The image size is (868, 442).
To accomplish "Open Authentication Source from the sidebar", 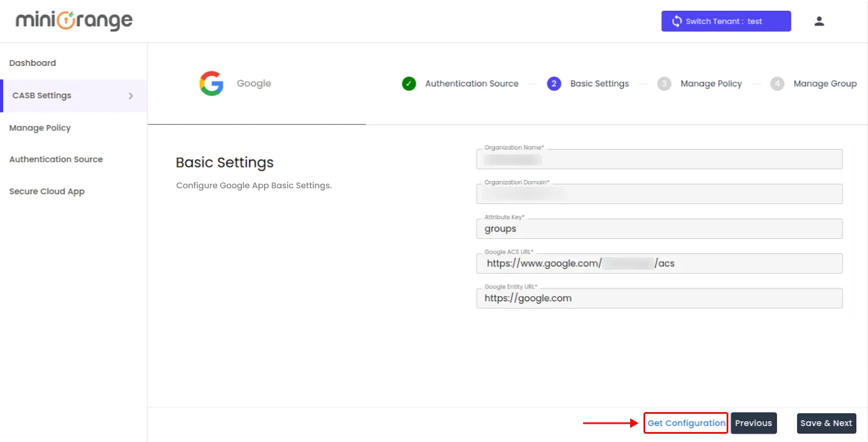I will point(56,159).
